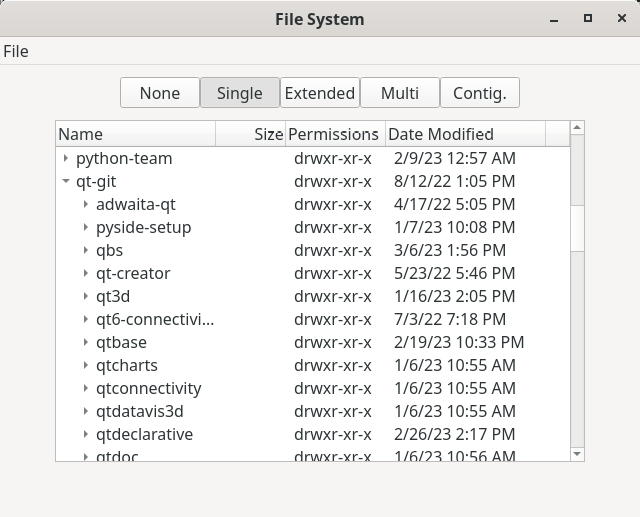Expand the qtdatavis3d folder arrow

[x=86, y=411]
